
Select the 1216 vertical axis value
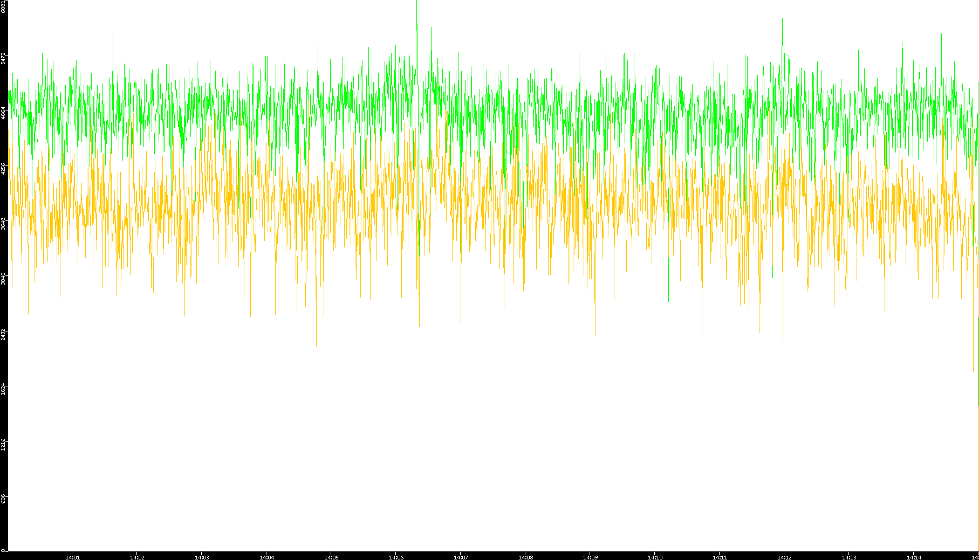(3, 444)
